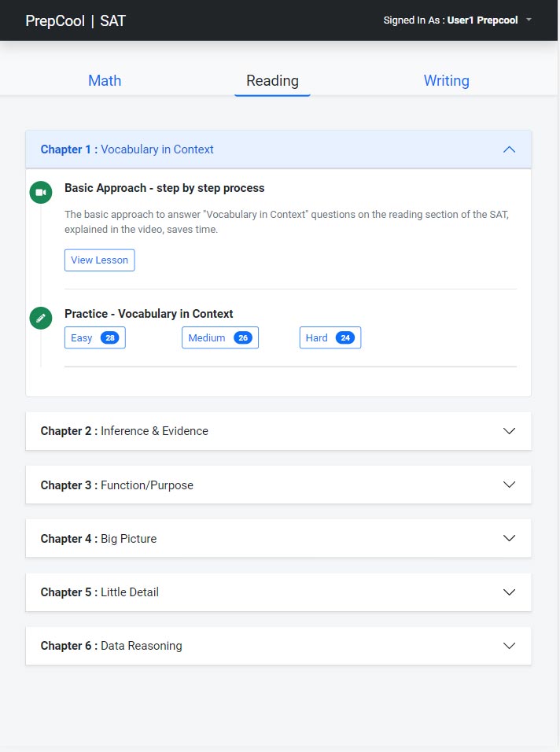Expand Chapter 5 Little Detail chevron
This screenshot has width=560, height=752.
pos(509,592)
